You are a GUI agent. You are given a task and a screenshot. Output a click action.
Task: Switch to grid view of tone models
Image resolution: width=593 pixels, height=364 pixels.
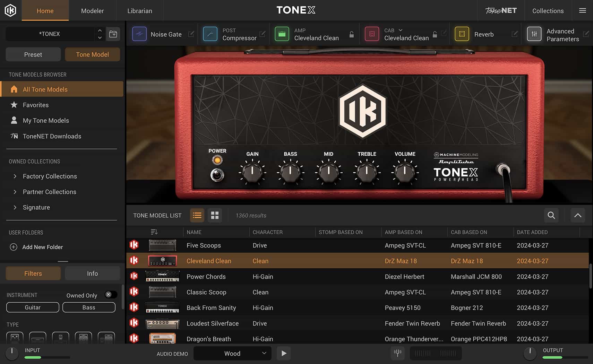click(215, 215)
